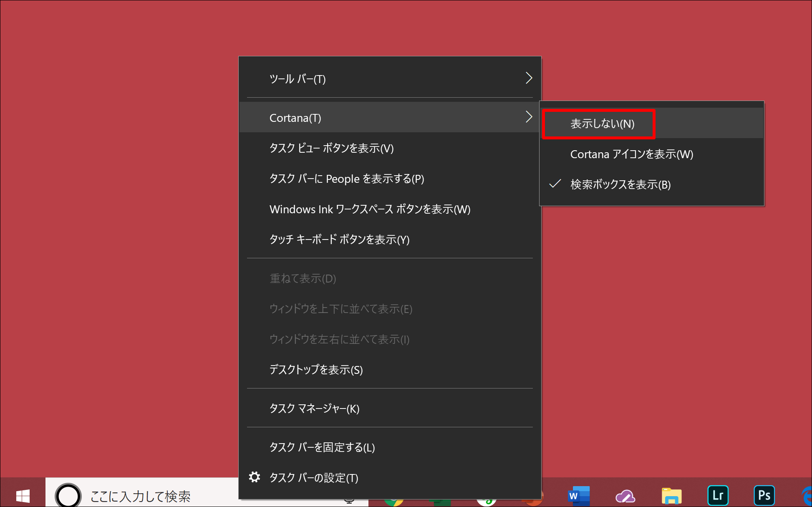Toggle タスク バーに People を表示する(P)
The image size is (812, 507).
(390, 179)
